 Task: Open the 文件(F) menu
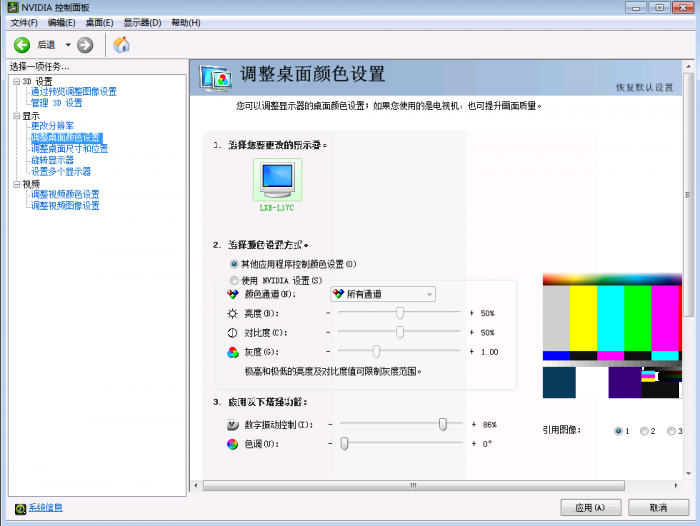24,23
